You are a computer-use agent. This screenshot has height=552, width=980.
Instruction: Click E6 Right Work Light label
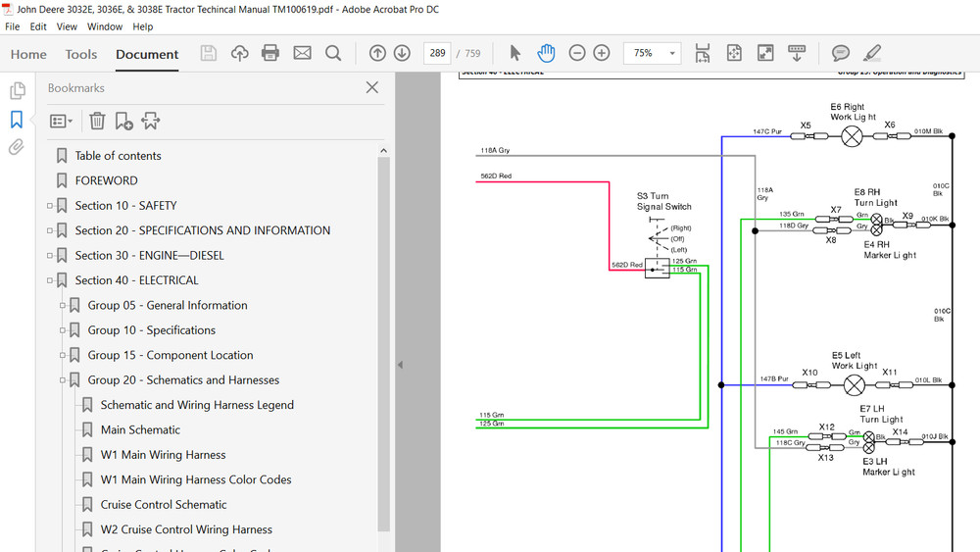point(853,112)
